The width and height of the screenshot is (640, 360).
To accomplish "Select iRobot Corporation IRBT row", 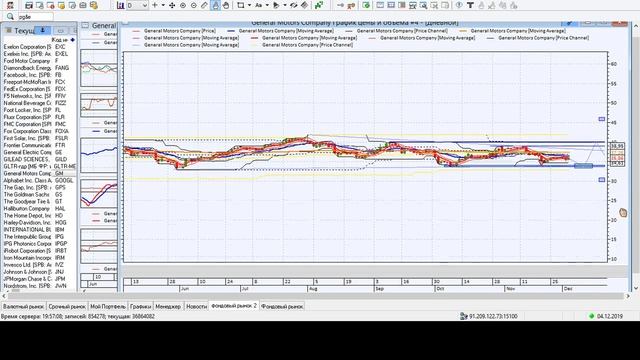I will pyautogui.click(x=39, y=251).
